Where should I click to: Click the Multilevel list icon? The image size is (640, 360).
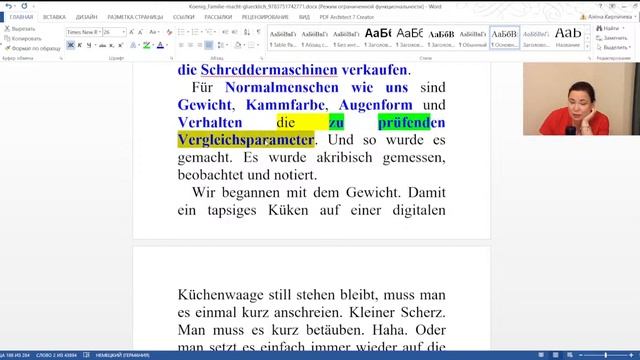click(210, 32)
